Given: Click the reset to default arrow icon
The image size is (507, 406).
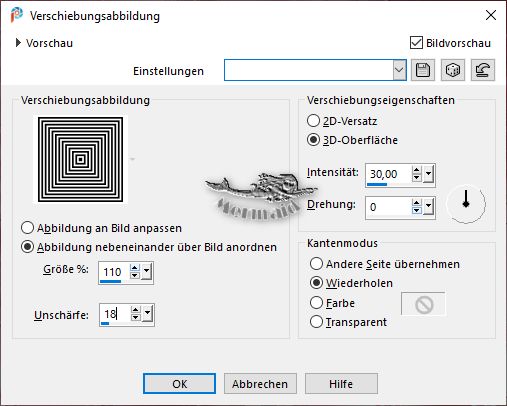Looking at the screenshot, I should 483,70.
